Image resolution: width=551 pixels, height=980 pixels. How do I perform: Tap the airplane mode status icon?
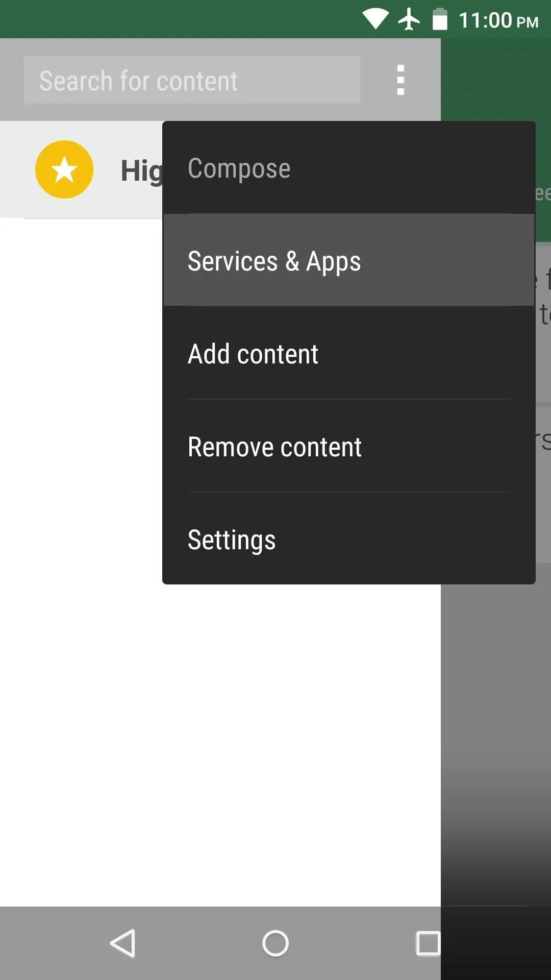(409, 19)
